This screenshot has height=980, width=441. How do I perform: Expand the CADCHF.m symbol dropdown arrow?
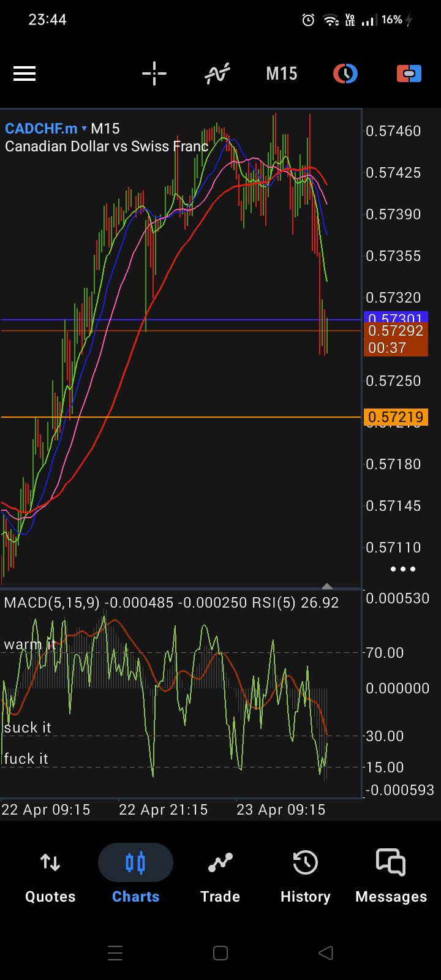tap(85, 129)
